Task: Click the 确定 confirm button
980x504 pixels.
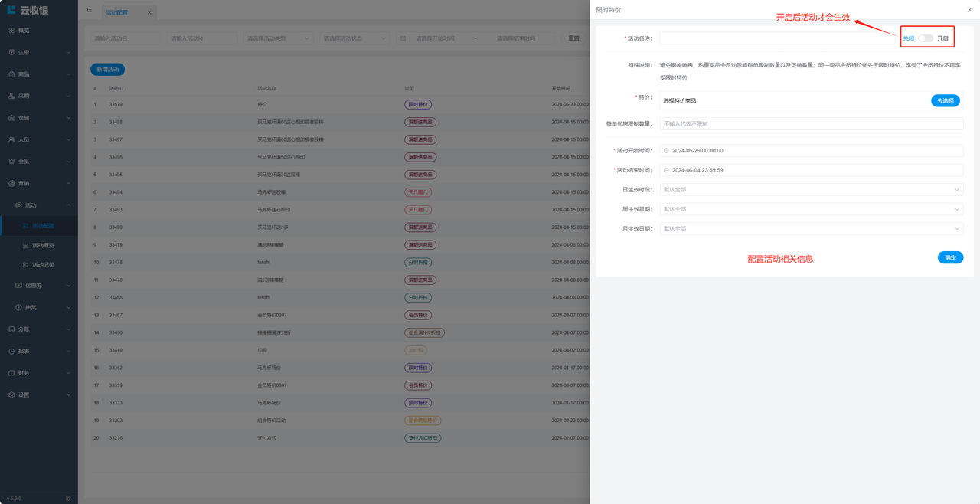Action: (950, 257)
